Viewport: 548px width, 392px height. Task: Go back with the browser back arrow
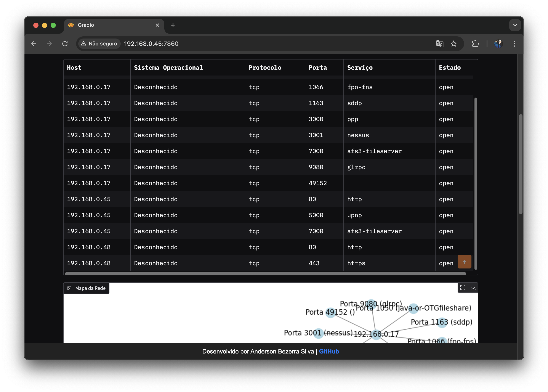pos(34,44)
